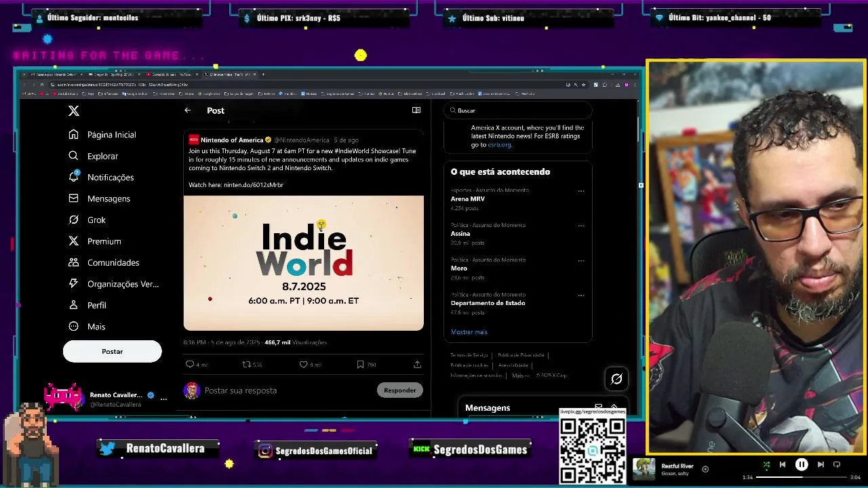Click the reply comment icon on post
The width and height of the screenshot is (868, 488).
click(190, 364)
